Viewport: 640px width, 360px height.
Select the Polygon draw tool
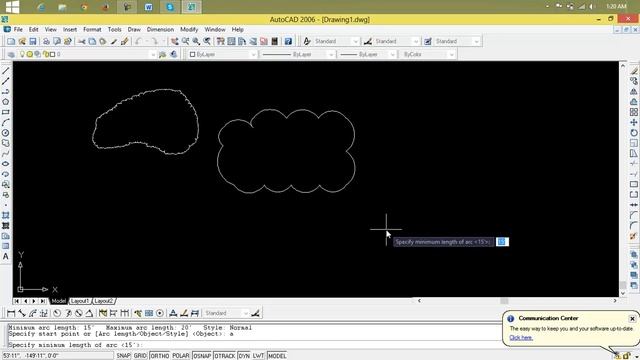pos(6,102)
